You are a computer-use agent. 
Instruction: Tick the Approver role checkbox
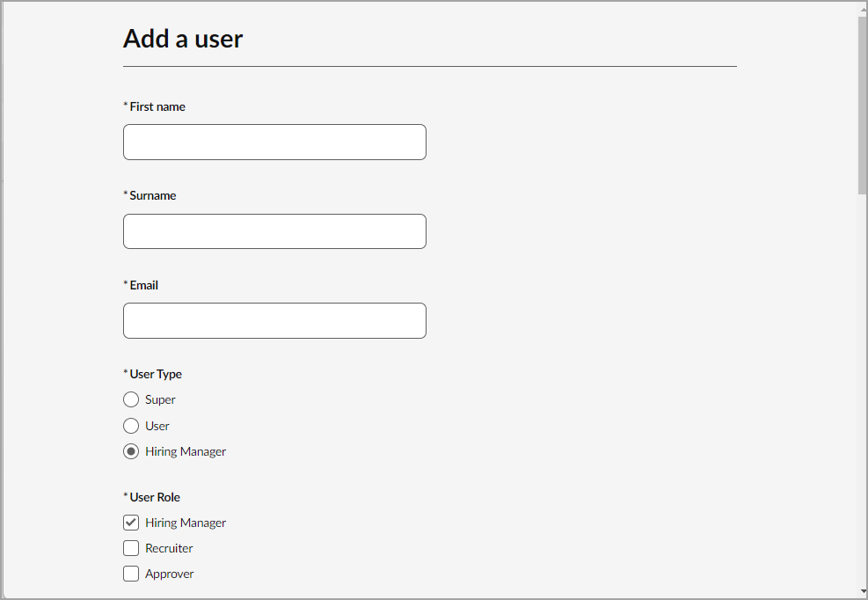(x=131, y=574)
